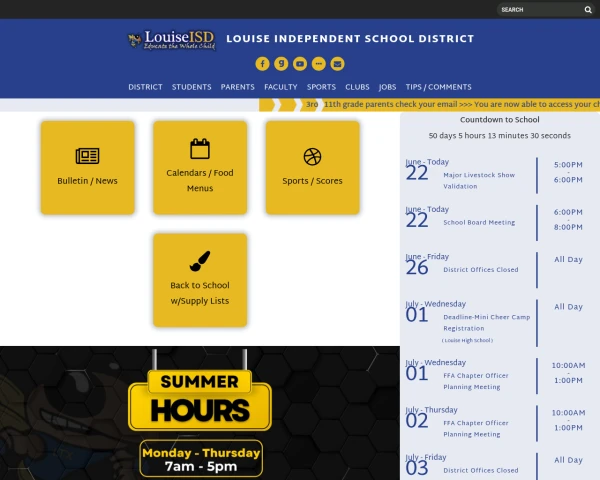Open the FACULTY menu item
Image resolution: width=600 pixels, height=480 pixels.
point(281,87)
